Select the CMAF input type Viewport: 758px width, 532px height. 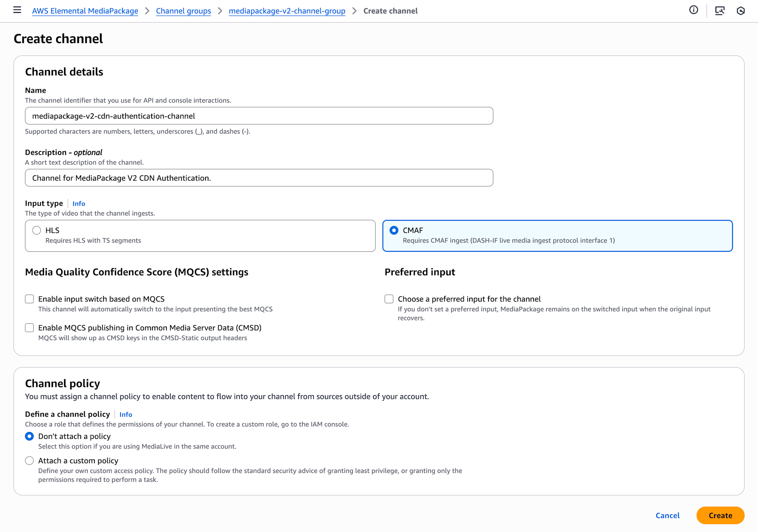(394, 230)
